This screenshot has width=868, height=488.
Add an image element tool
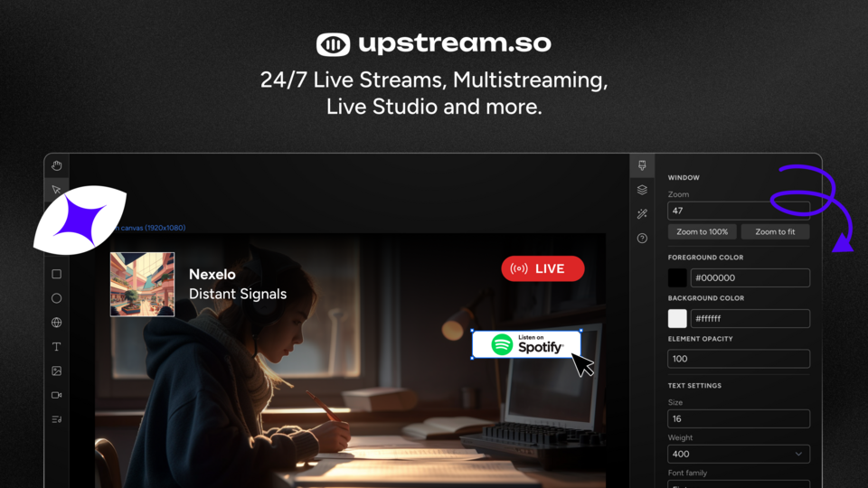pyautogui.click(x=56, y=371)
